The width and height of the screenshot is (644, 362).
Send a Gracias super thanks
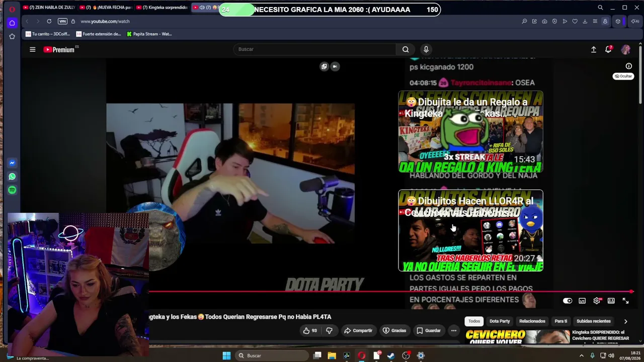[394, 330]
